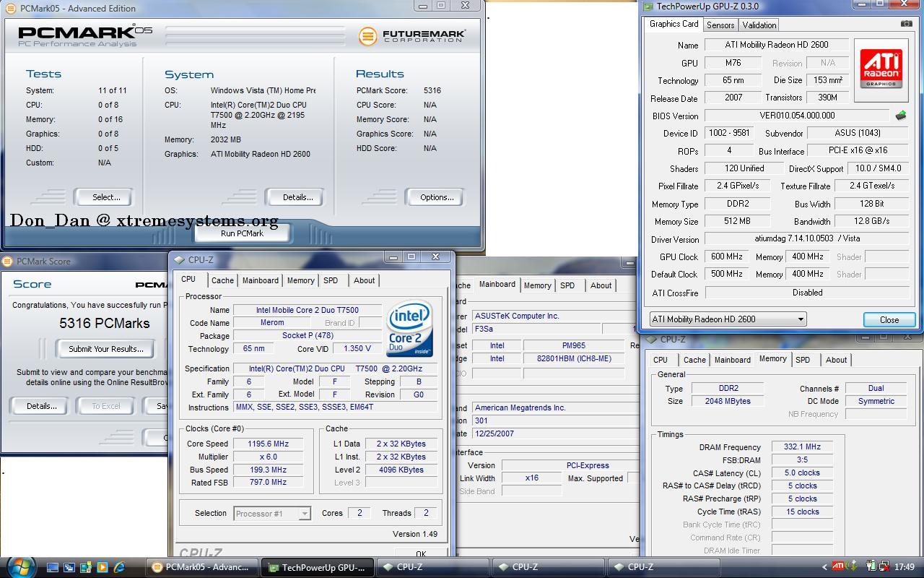The width and height of the screenshot is (924, 578).
Task: Open the ATI tray icon
Action: (838, 566)
